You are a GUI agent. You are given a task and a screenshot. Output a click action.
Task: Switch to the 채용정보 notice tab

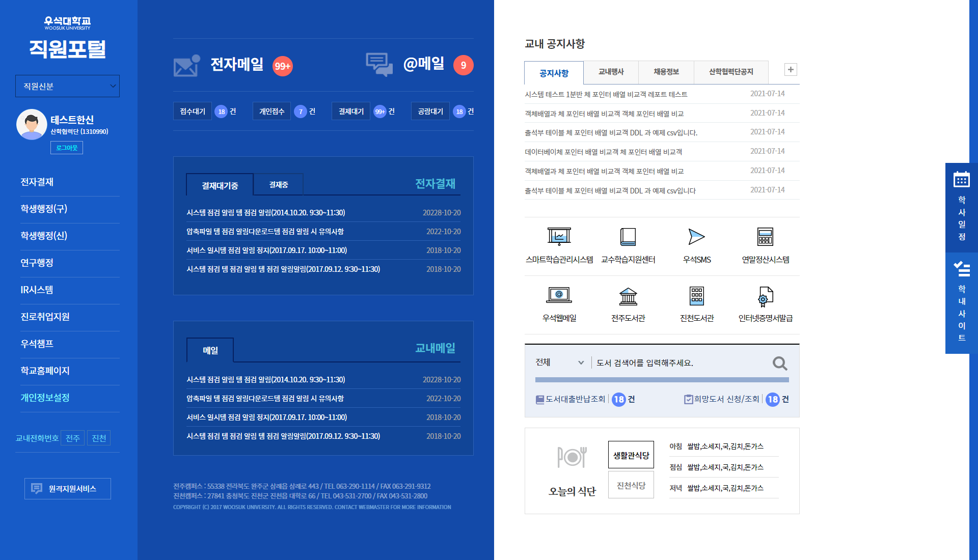666,72
